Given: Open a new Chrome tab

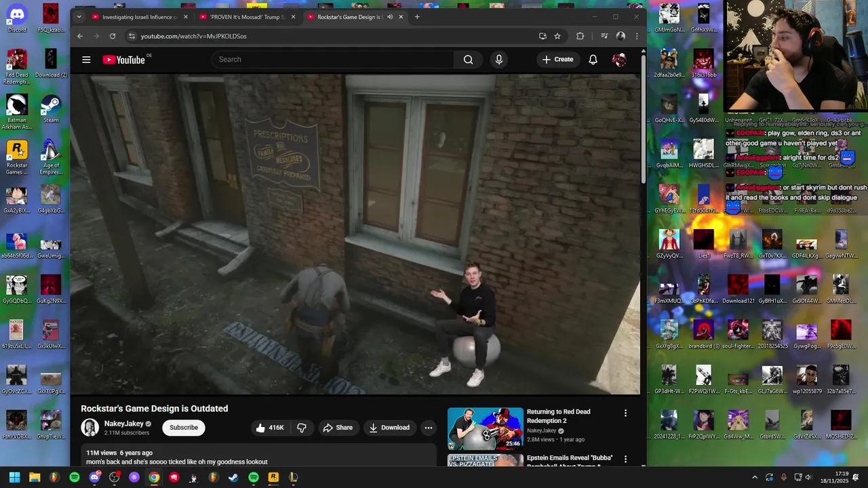Looking at the screenshot, I should pyautogui.click(x=417, y=17).
